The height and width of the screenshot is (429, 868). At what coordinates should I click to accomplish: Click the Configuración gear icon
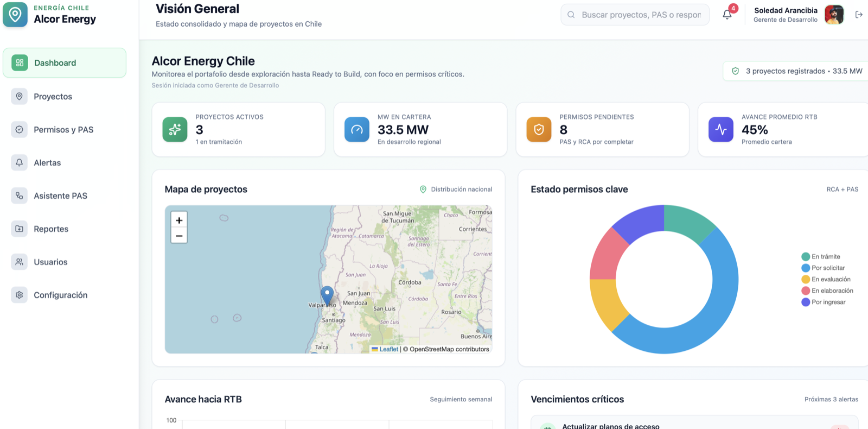(x=20, y=295)
